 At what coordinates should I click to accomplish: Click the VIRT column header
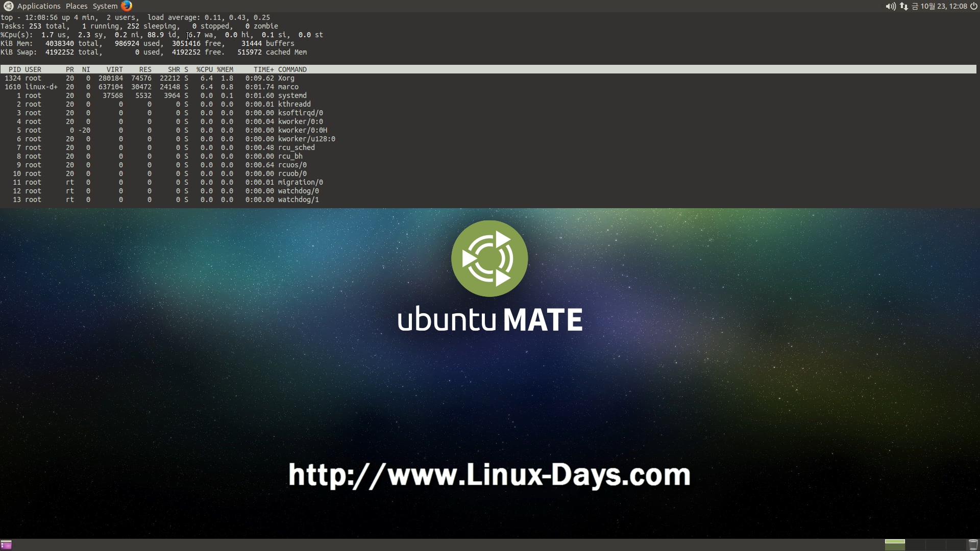pos(115,69)
